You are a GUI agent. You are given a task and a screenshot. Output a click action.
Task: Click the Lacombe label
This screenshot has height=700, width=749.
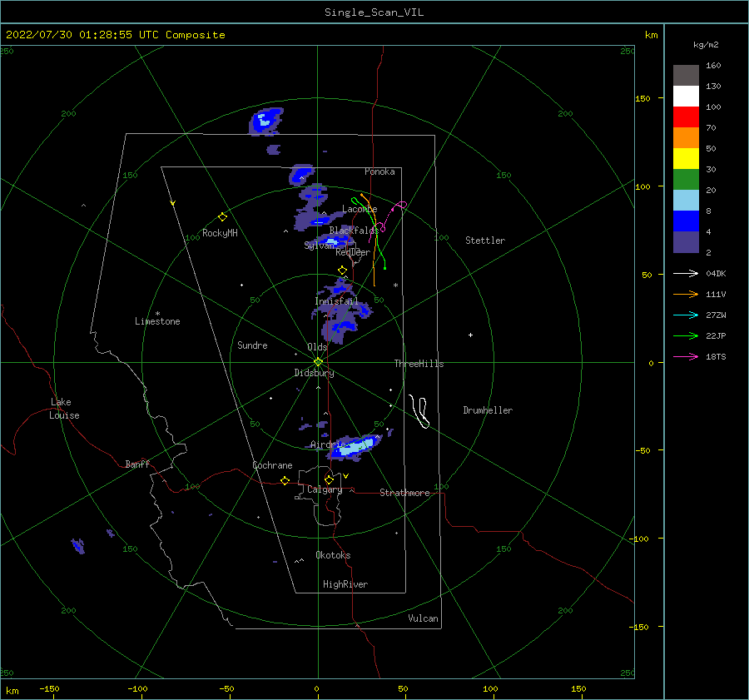coord(360,209)
